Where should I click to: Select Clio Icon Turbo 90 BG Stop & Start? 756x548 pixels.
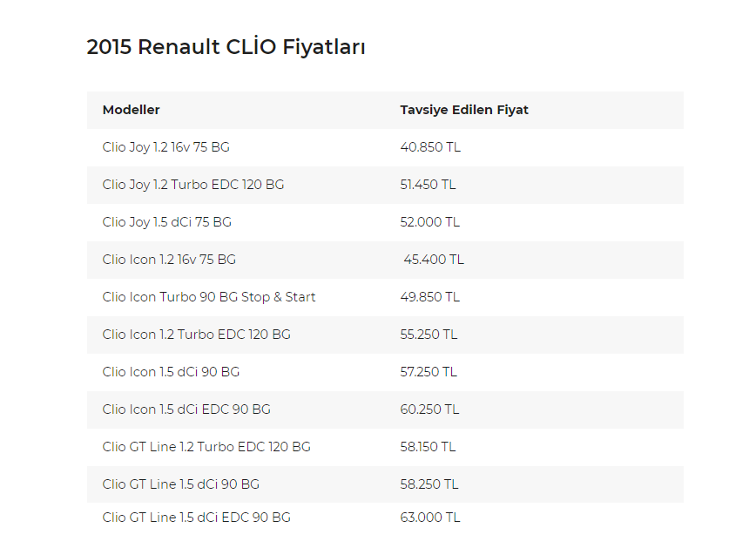tap(209, 297)
